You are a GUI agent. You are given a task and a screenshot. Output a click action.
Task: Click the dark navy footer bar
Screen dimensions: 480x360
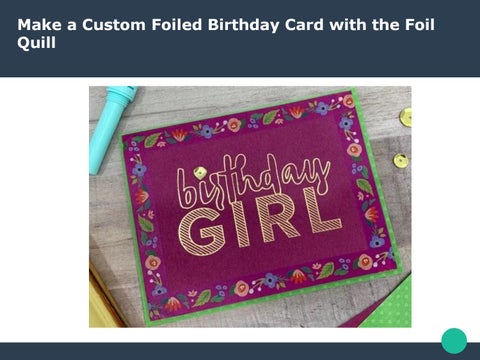coord(240,351)
